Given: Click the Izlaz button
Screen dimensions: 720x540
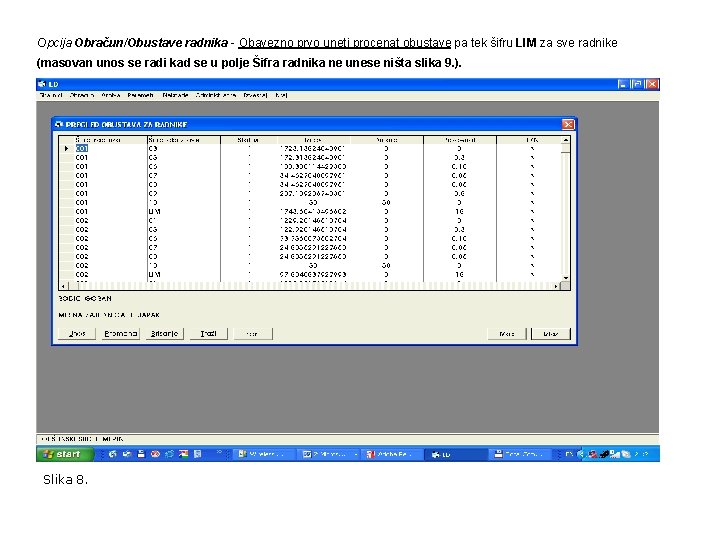Looking at the screenshot, I should (x=551, y=333).
